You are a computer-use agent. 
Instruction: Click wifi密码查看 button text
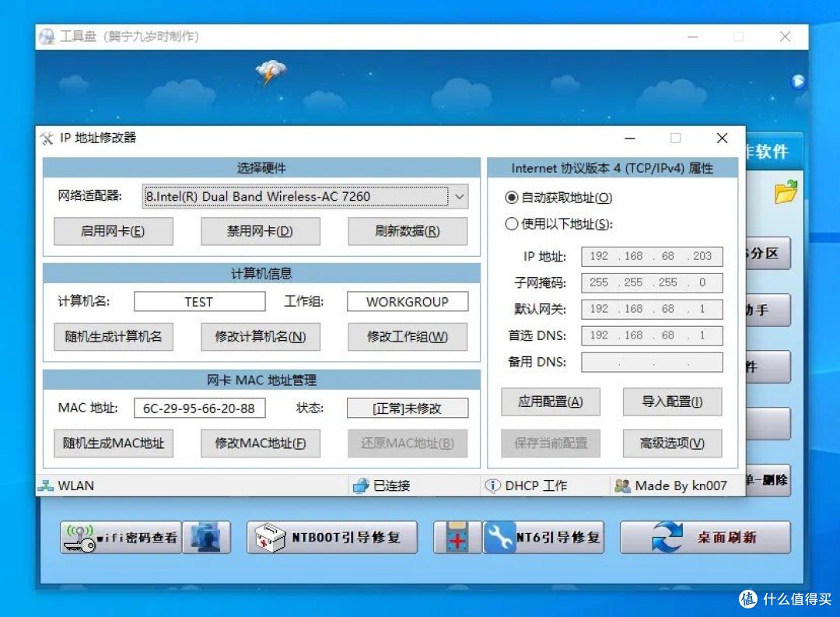click(x=138, y=538)
